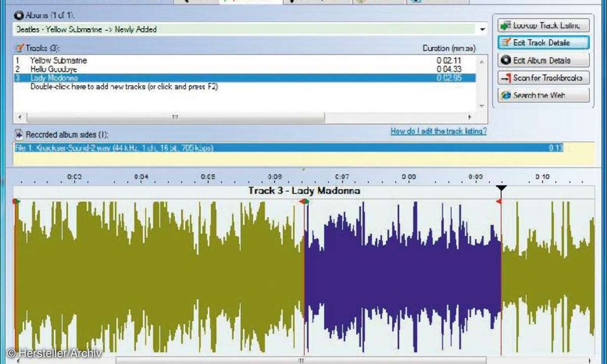Click the track list scrollbar down arrow
The image size is (607, 364).
482,106
